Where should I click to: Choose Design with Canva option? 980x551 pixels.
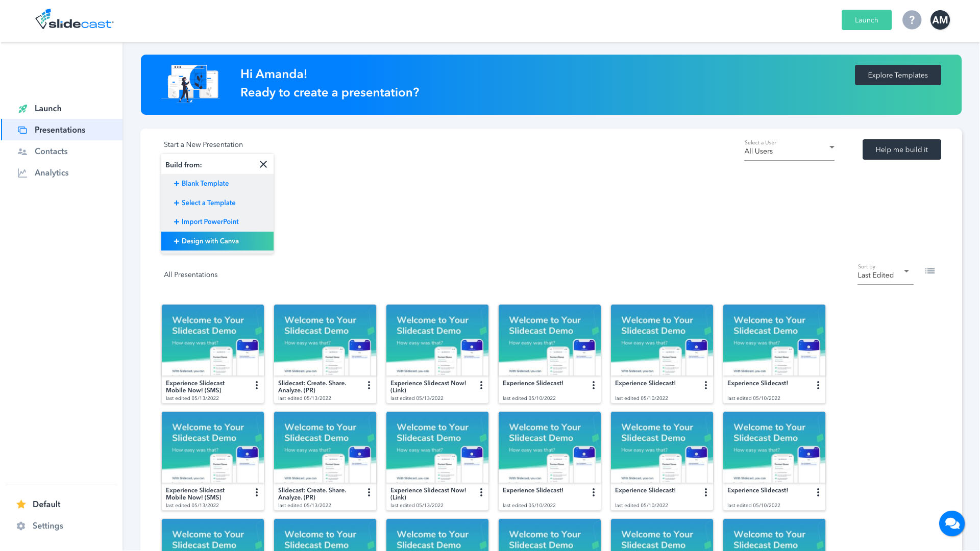click(x=210, y=241)
